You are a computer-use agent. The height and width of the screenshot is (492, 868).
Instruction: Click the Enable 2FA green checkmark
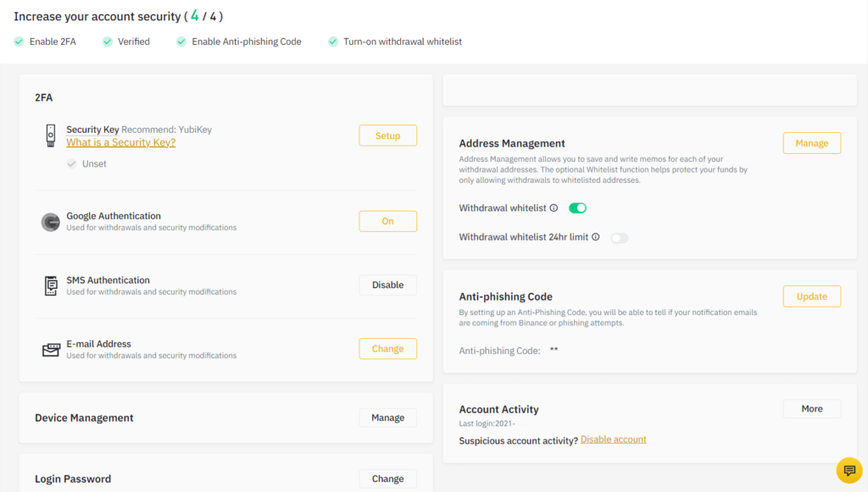[x=19, y=41]
